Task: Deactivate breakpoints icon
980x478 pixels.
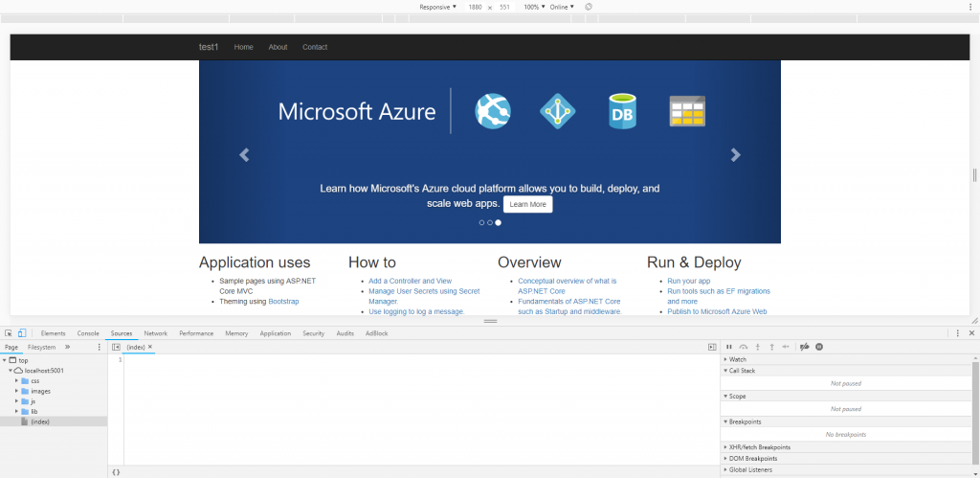Action: coord(805,347)
